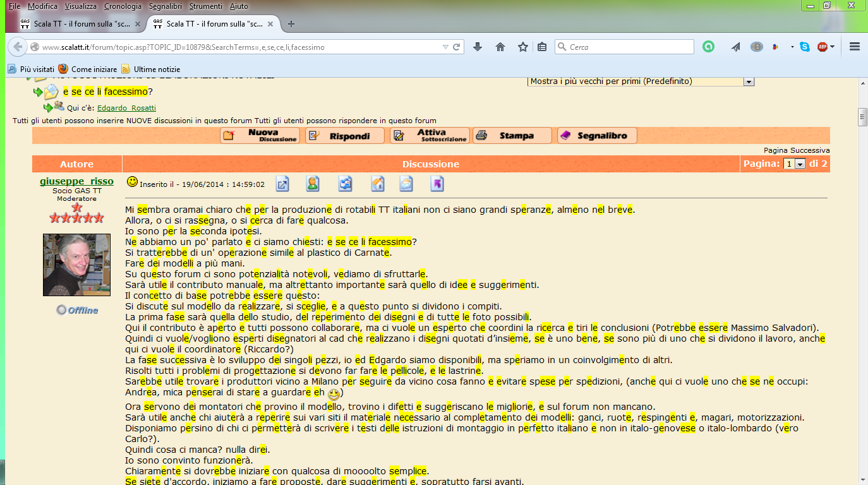The image size is (868, 485).
Task: Open the Come iniziare bookmark
Action: point(88,69)
